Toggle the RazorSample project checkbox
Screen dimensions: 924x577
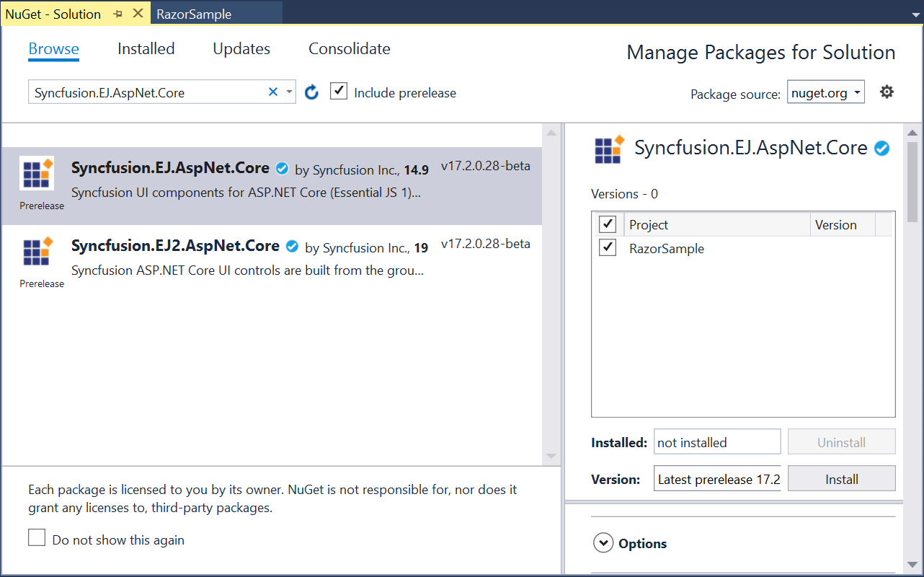[608, 248]
